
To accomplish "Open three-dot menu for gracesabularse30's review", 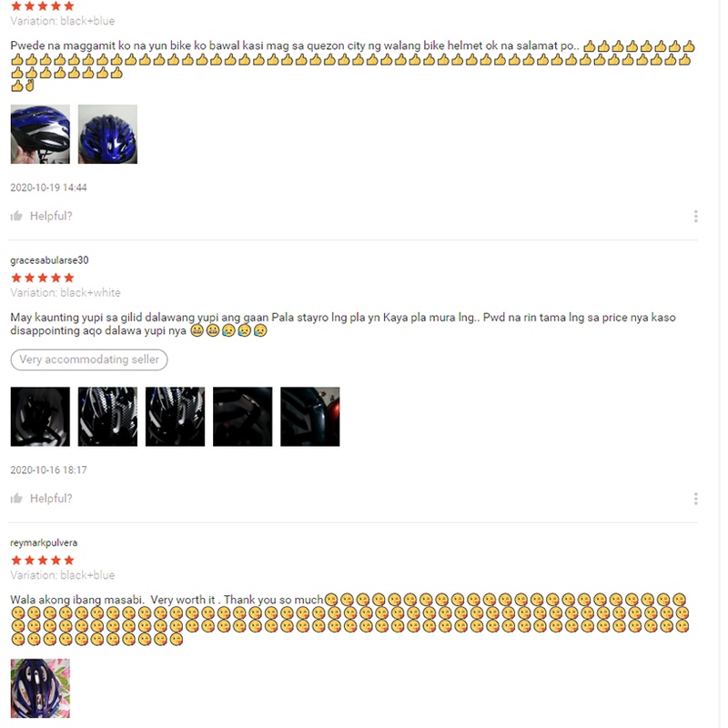I will tap(695, 499).
